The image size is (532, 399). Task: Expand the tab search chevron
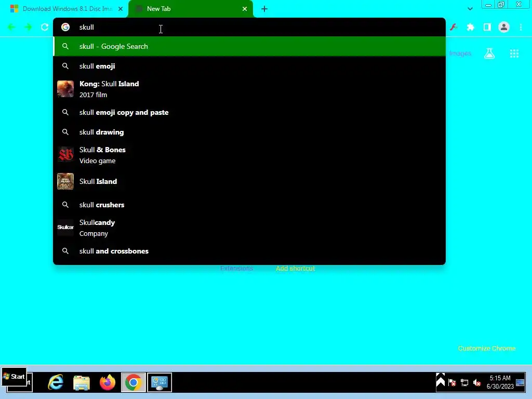coord(470,9)
